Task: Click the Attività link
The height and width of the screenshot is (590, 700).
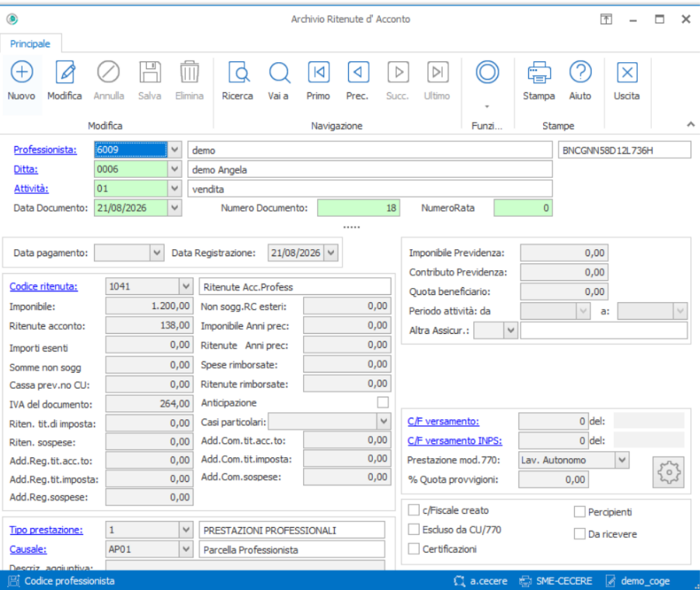Action: click(31, 189)
